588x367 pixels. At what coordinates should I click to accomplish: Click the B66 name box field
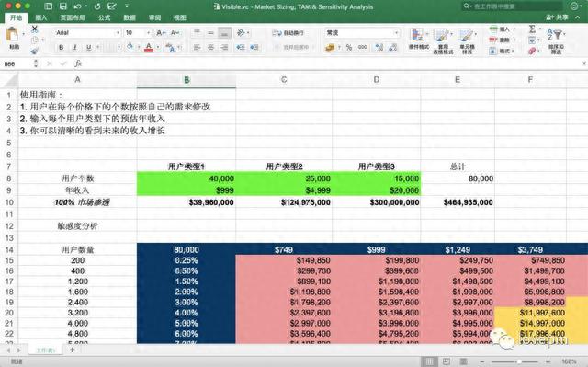pos(17,63)
